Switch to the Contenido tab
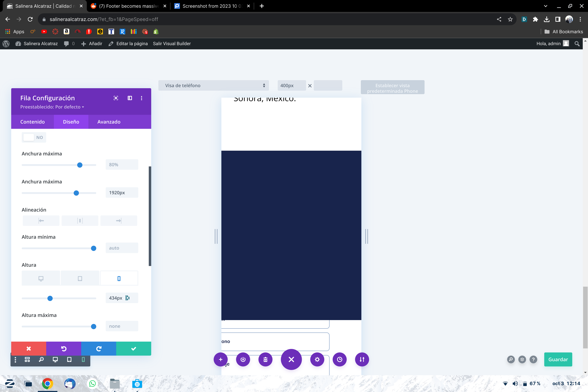 point(33,122)
